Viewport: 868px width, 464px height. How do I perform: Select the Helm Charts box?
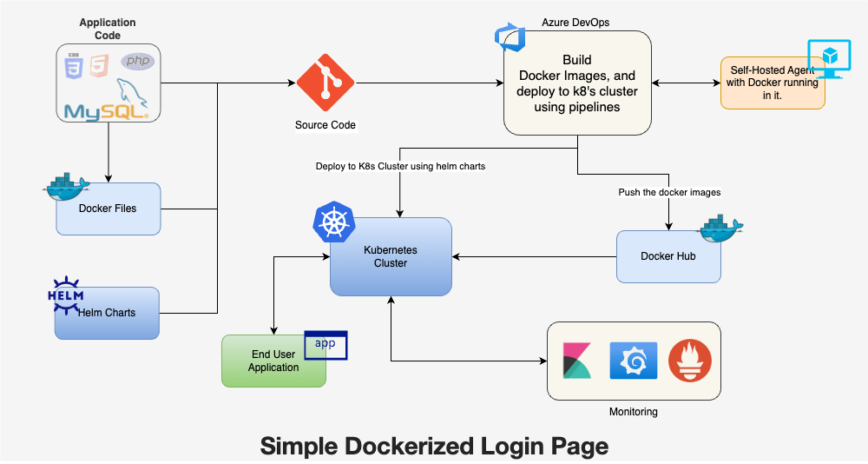pos(107,313)
